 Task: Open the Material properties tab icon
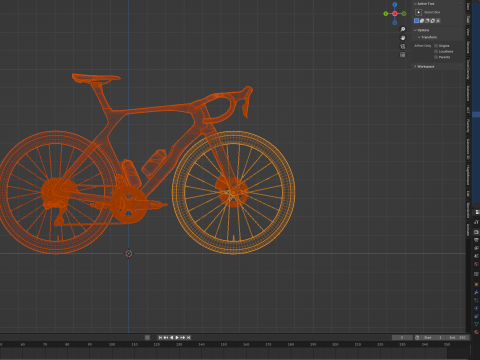click(476, 332)
